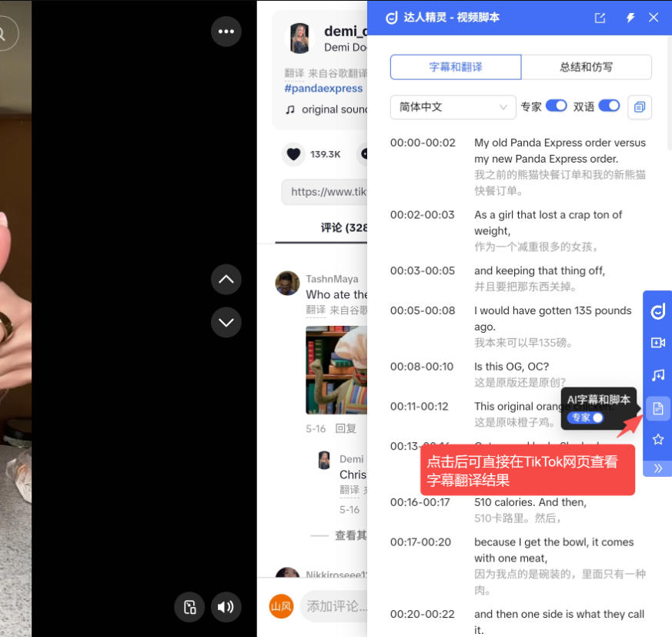Open the three-dot more options menu on video
The height and width of the screenshot is (637, 672).
pyautogui.click(x=226, y=32)
